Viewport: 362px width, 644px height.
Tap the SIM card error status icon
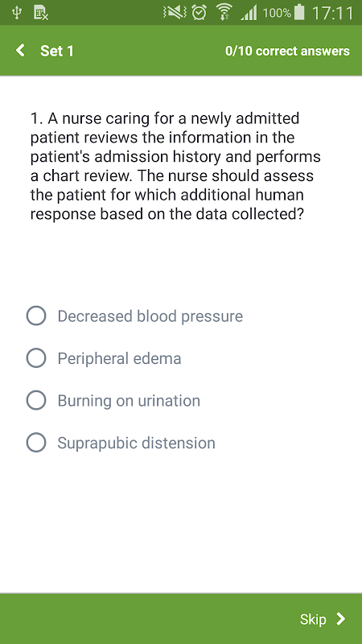pyautogui.click(x=41, y=14)
